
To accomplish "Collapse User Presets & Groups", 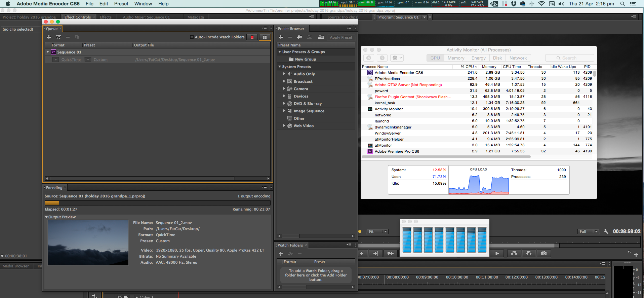I will 280,52.
